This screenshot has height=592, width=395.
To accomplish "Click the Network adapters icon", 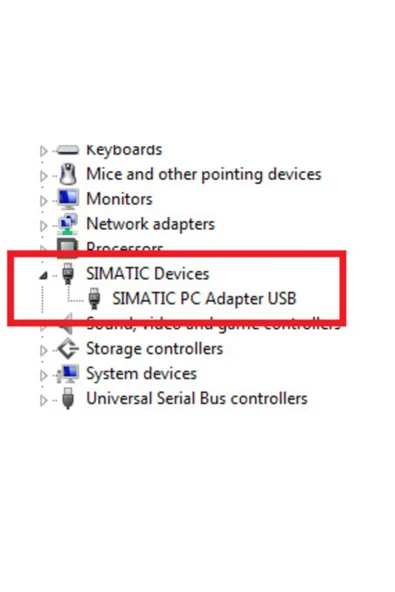I will (x=68, y=224).
